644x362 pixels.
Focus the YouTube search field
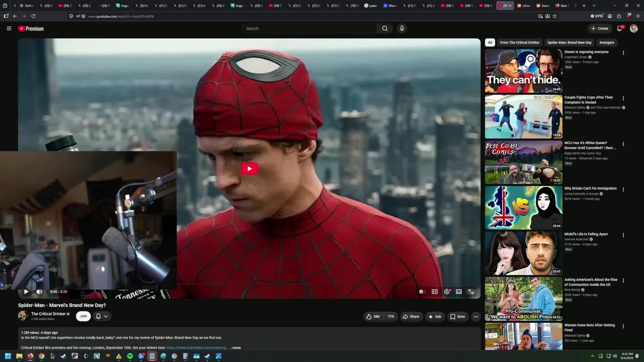pyautogui.click(x=309, y=29)
